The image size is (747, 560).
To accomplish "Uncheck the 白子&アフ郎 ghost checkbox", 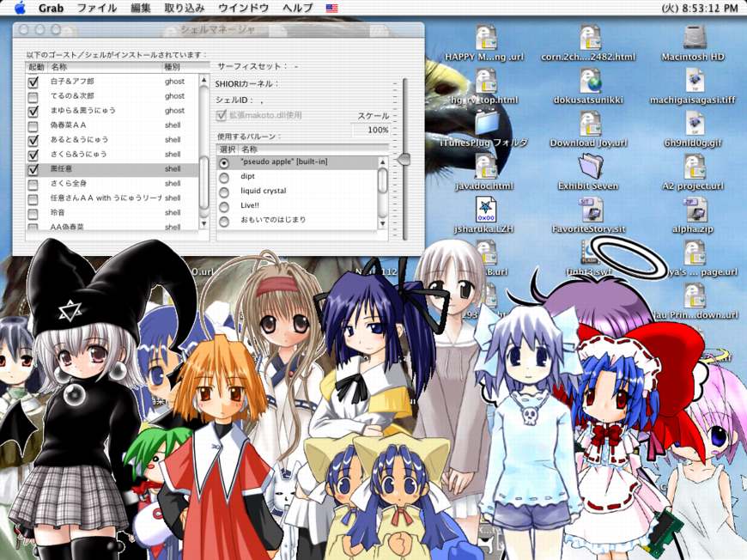I will coord(33,82).
